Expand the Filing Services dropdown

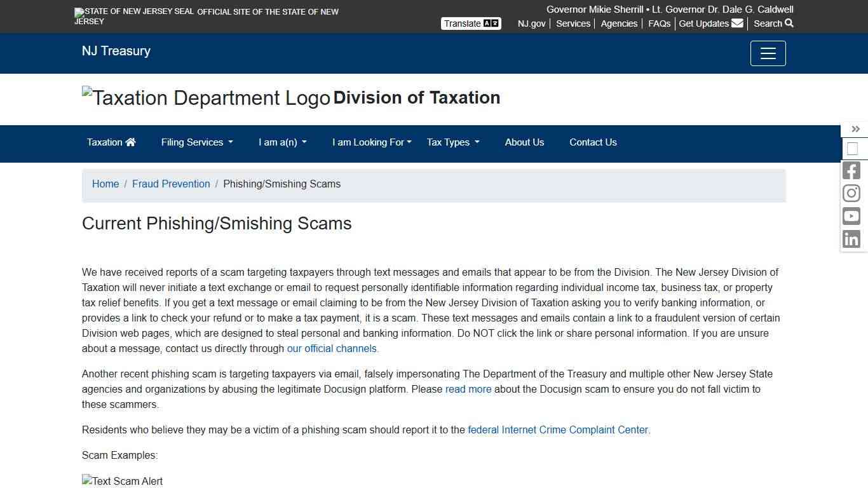pyautogui.click(x=196, y=142)
